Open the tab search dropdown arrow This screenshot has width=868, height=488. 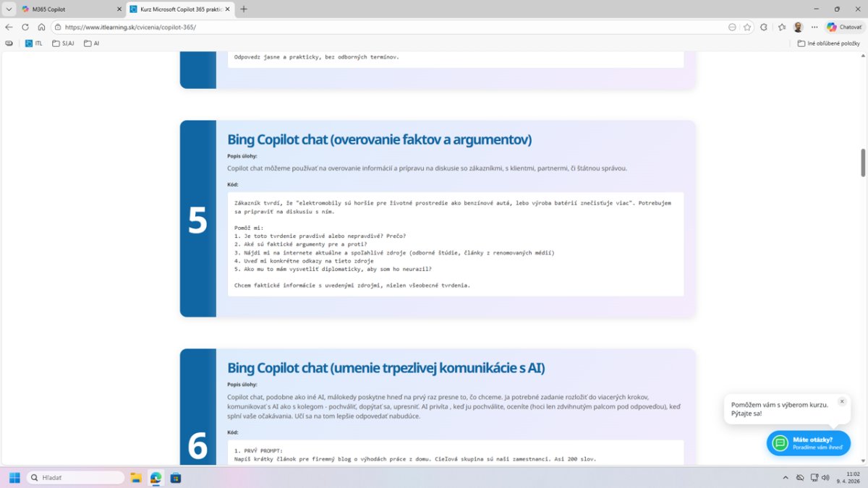[x=9, y=9]
